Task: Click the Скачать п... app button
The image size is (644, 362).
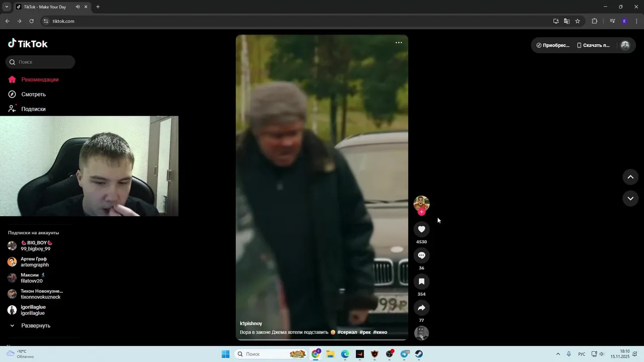Action: 593,45
